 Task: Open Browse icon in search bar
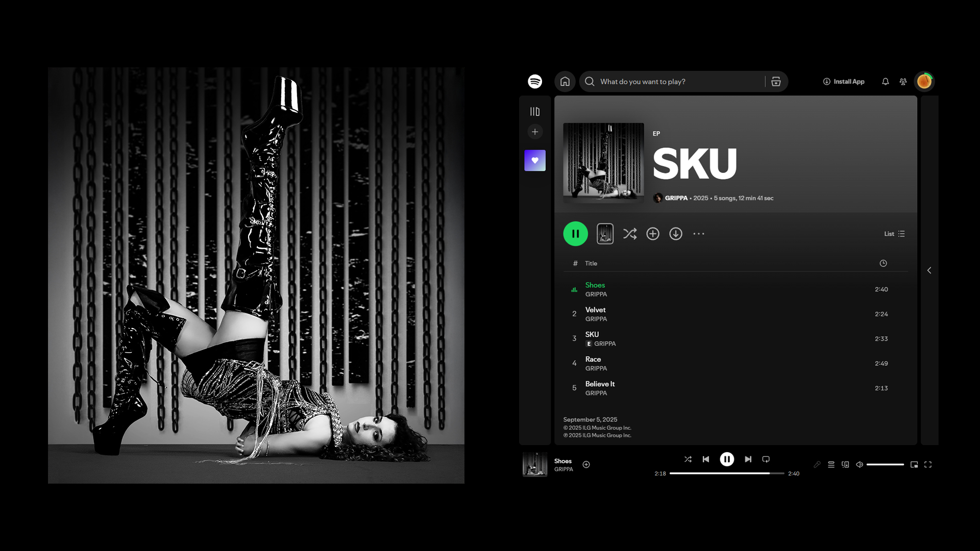[x=776, y=82]
